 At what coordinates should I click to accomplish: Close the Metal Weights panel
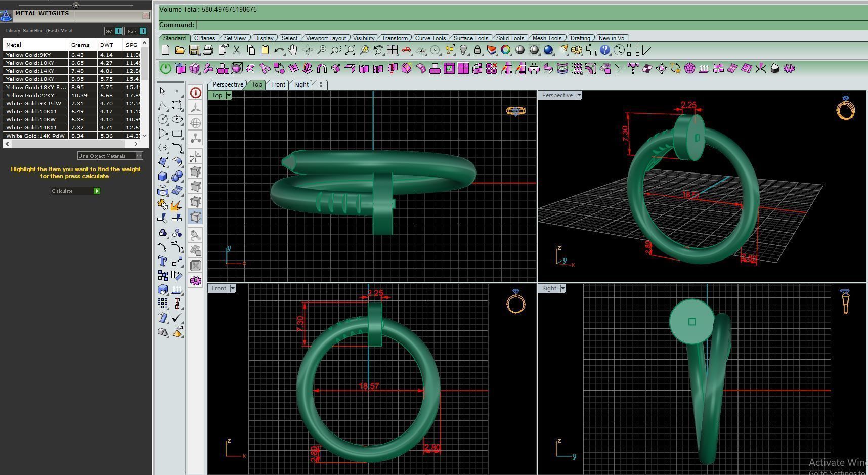[146, 16]
